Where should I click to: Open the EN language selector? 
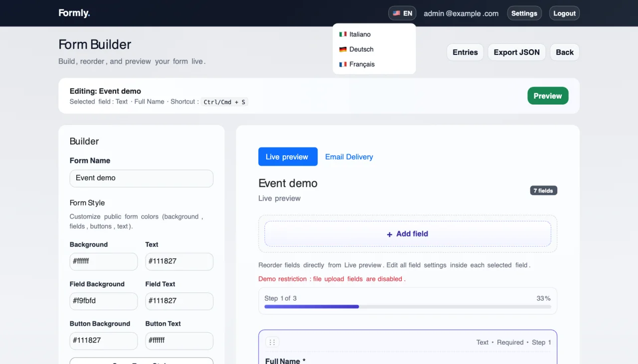tap(402, 13)
